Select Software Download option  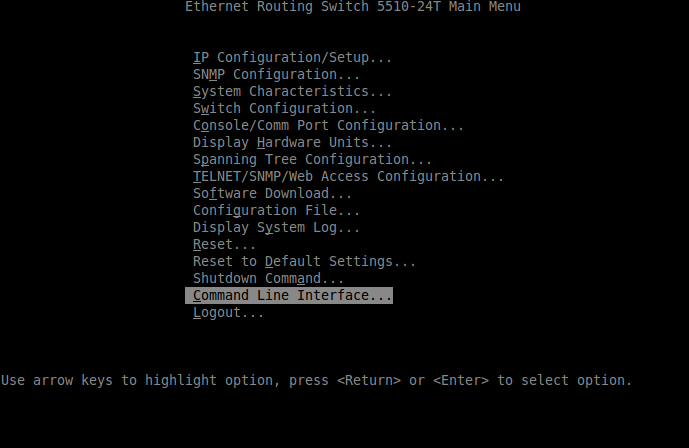(272, 194)
